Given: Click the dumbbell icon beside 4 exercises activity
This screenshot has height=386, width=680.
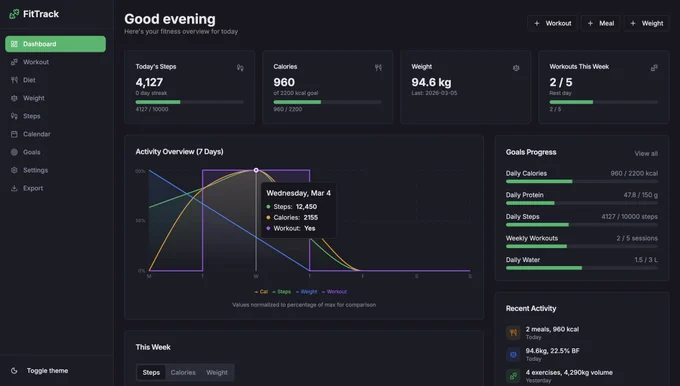Looking at the screenshot, I should coord(513,376).
